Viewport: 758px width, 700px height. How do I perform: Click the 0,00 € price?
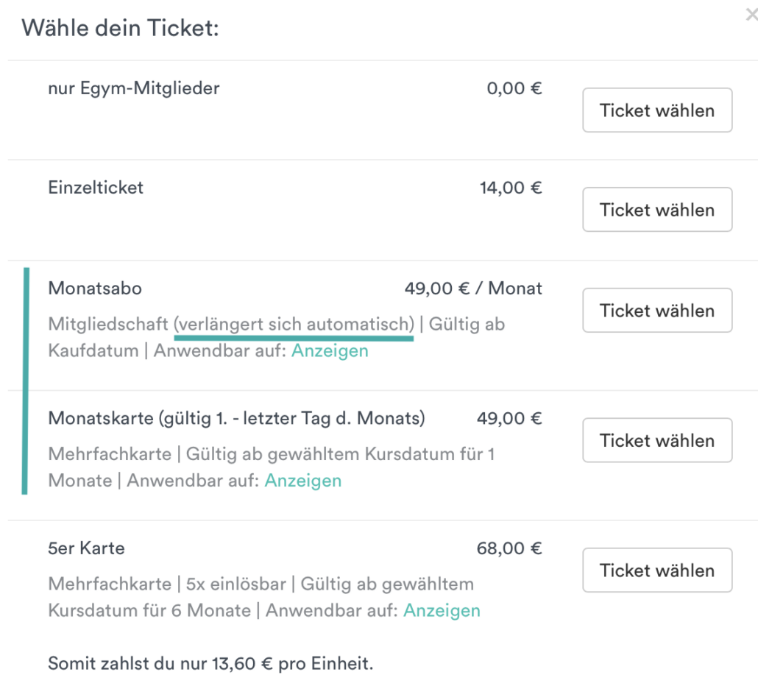(514, 88)
